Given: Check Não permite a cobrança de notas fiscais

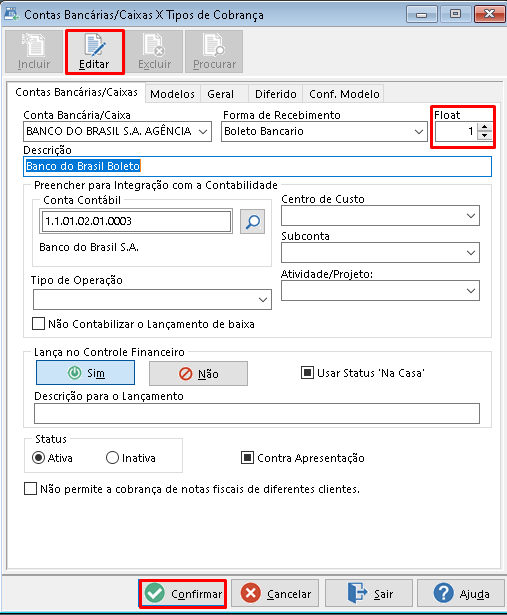Looking at the screenshot, I should click(30, 489).
